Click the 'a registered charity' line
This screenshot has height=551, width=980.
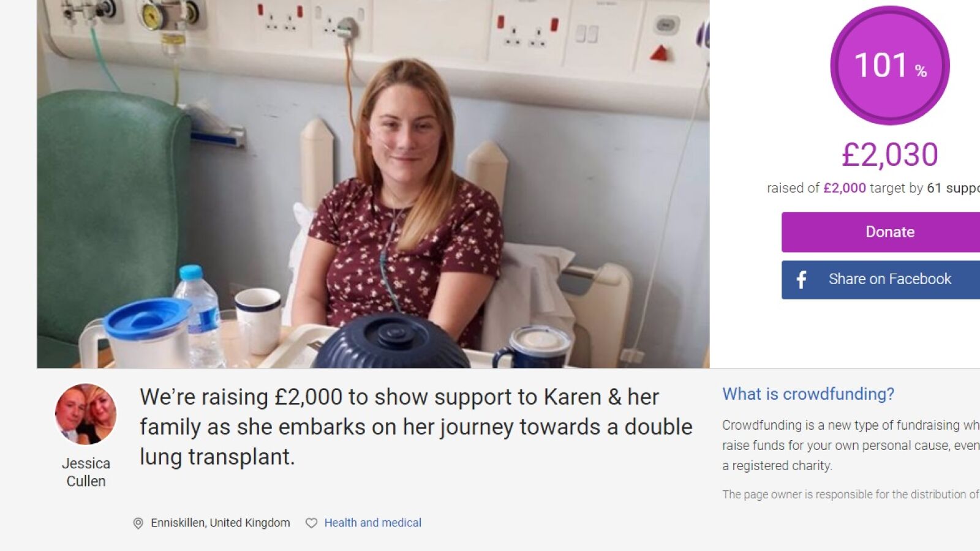(x=777, y=465)
